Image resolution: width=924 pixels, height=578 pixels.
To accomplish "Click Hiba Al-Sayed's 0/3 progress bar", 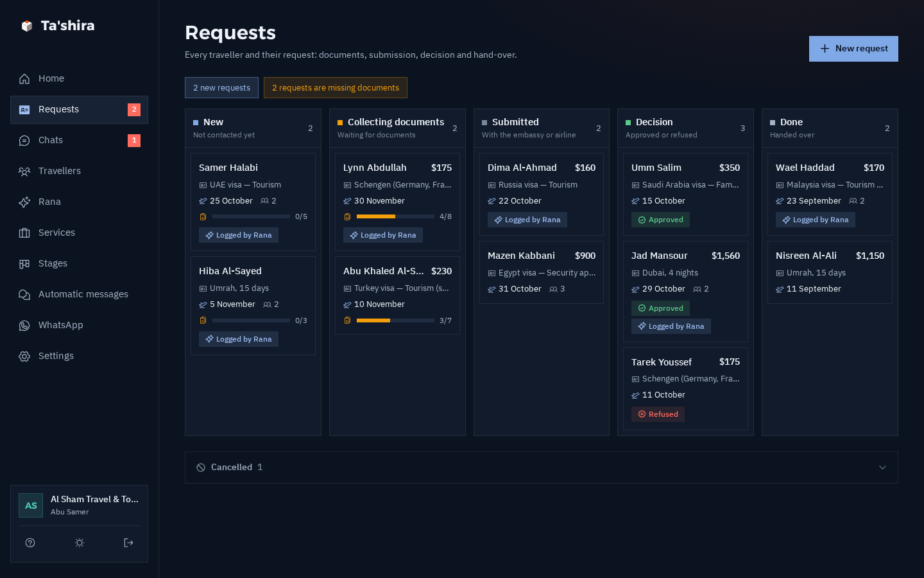I will [x=251, y=320].
